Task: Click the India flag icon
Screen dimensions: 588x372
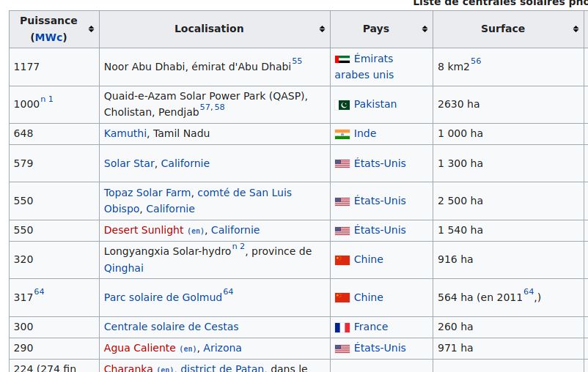Action: [342, 134]
